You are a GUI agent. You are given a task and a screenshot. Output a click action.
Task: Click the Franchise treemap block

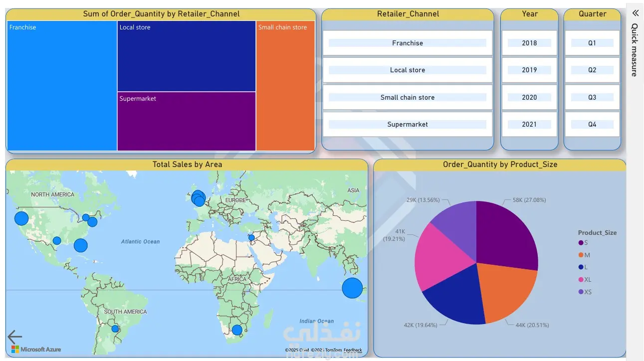click(x=62, y=86)
